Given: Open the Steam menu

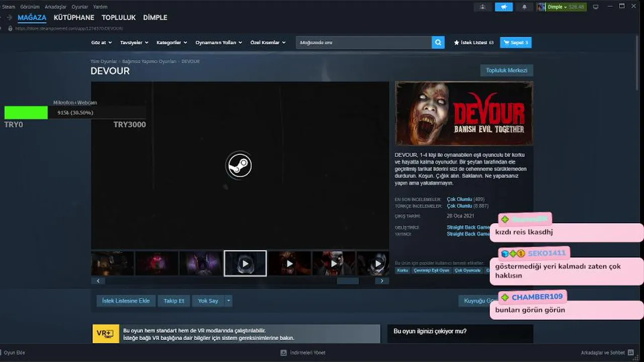Looking at the screenshot, I should 9,7.
